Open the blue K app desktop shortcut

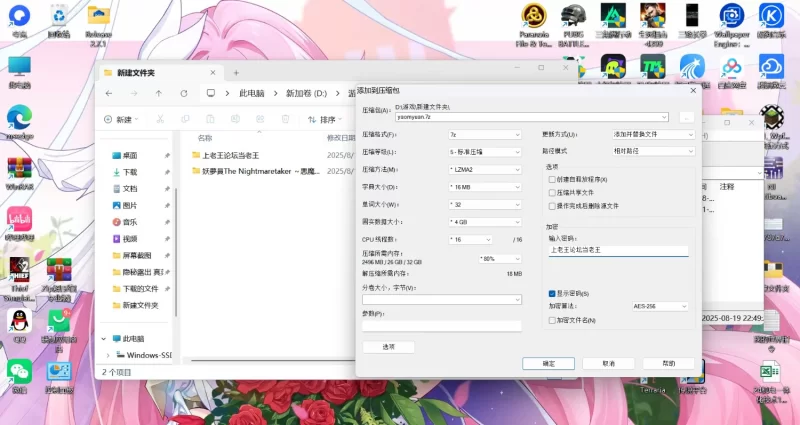pyautogui.click(x=771, y=21)
